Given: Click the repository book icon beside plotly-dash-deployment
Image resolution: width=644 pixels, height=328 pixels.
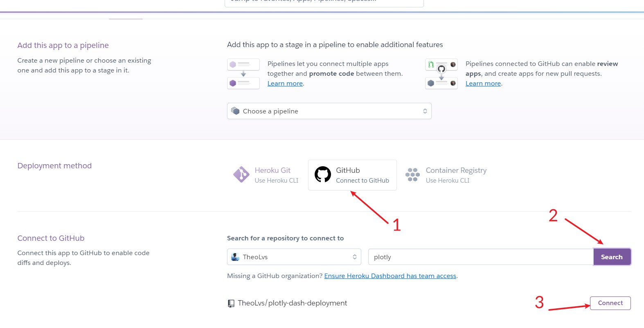Looking at the screenshot, I should 231,303.
